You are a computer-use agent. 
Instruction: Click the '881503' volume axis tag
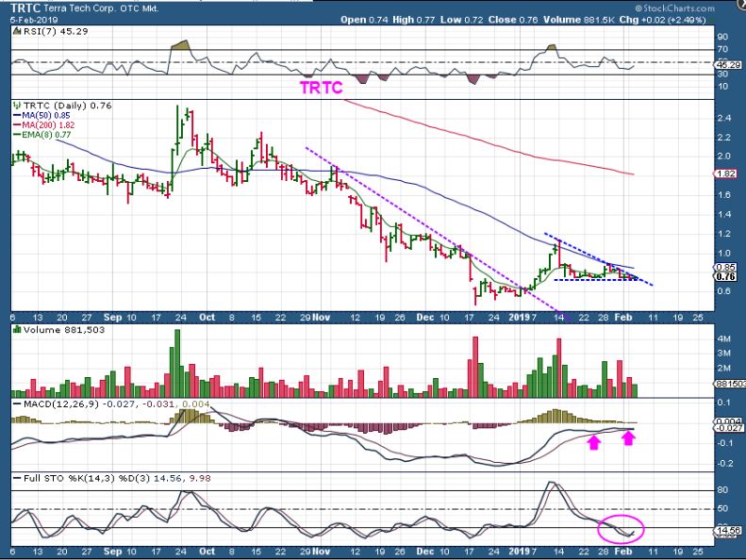(x=730, y=384)
